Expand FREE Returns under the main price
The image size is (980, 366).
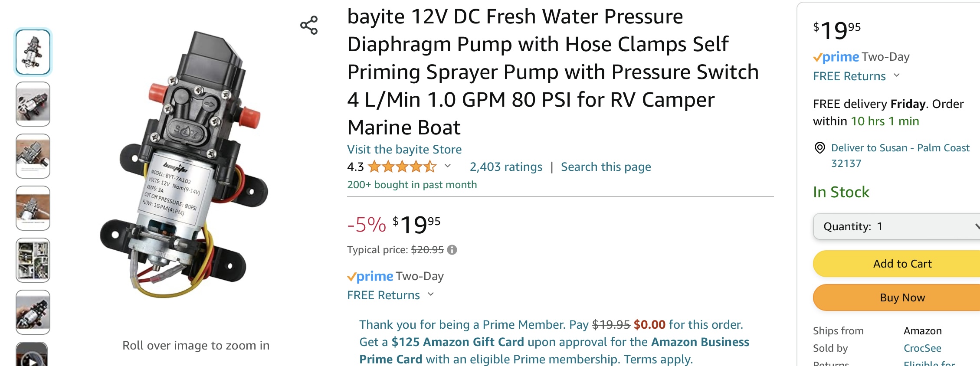431,294
